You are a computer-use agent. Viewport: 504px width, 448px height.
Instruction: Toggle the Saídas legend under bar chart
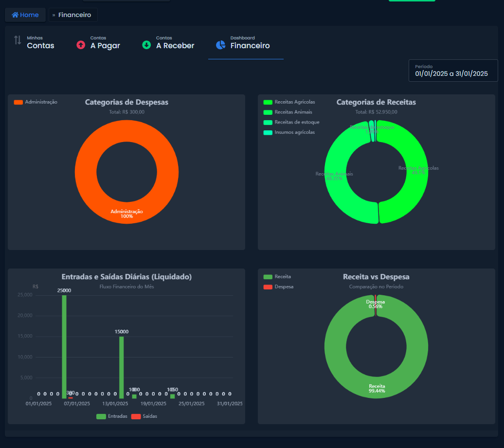144,416
